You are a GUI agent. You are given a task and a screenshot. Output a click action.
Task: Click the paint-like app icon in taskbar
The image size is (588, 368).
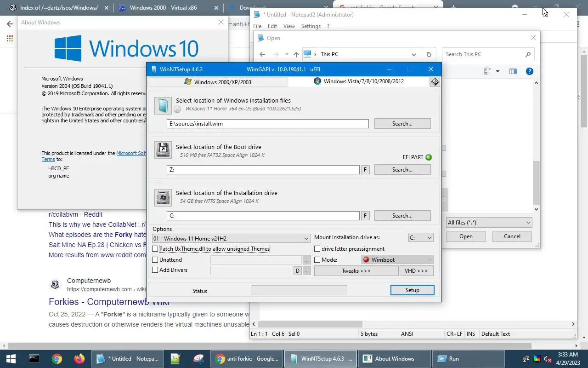tap(198, 359)
